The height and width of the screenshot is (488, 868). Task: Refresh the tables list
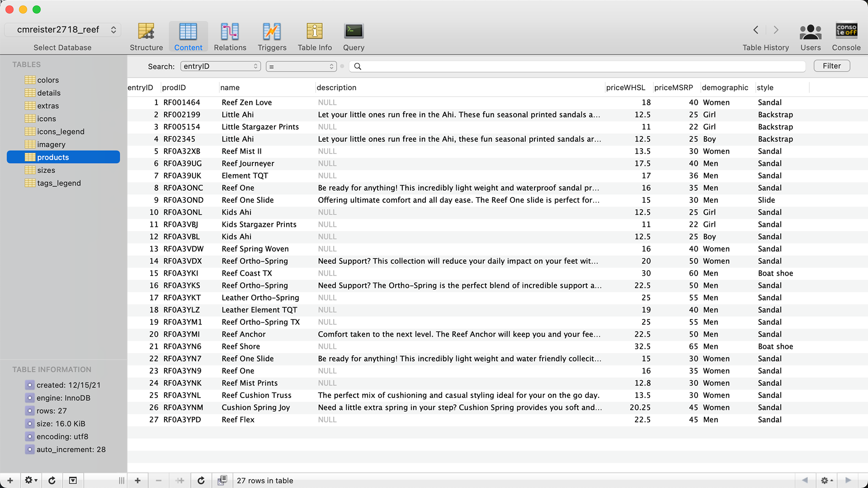pyautogui.click(x=52, y=480)
